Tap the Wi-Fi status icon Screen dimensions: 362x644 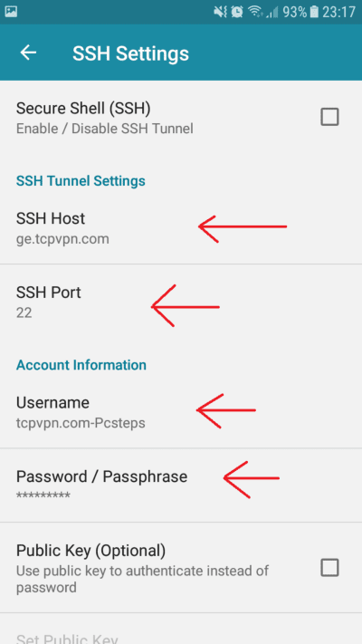(255, 12)
